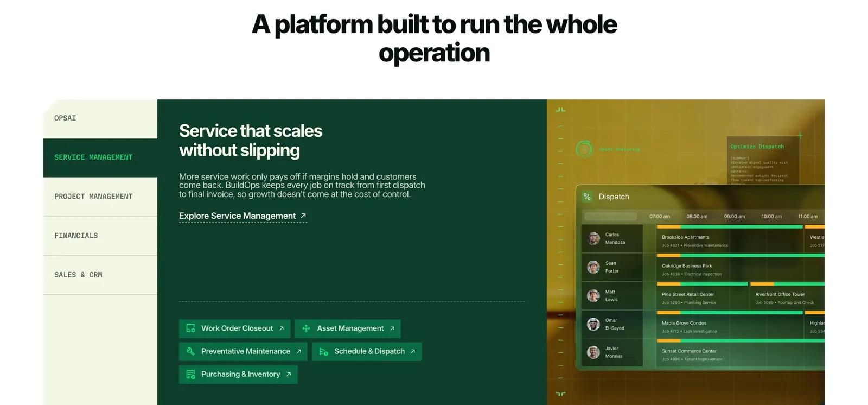
Task: Select the Sunset Commerce Center job
Action: pyautogui.click(x=741, y=353)
